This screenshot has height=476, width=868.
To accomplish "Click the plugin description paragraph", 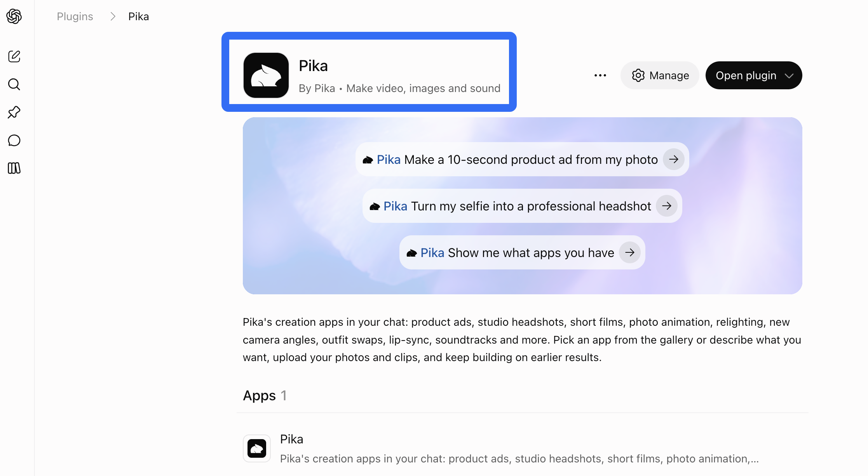I will click(522, 340).
